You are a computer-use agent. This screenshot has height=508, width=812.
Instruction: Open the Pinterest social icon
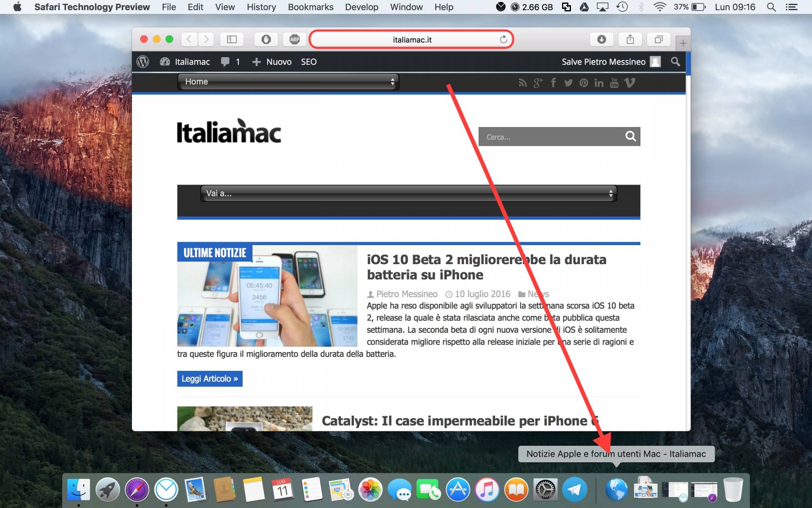pyautogui.click(x=584, y=83)
